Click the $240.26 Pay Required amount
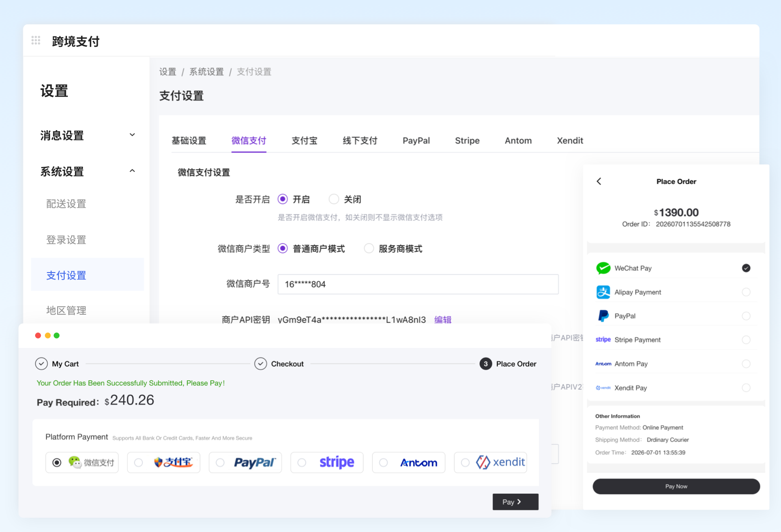The image size is (781, 532). [x=129, y=400]
